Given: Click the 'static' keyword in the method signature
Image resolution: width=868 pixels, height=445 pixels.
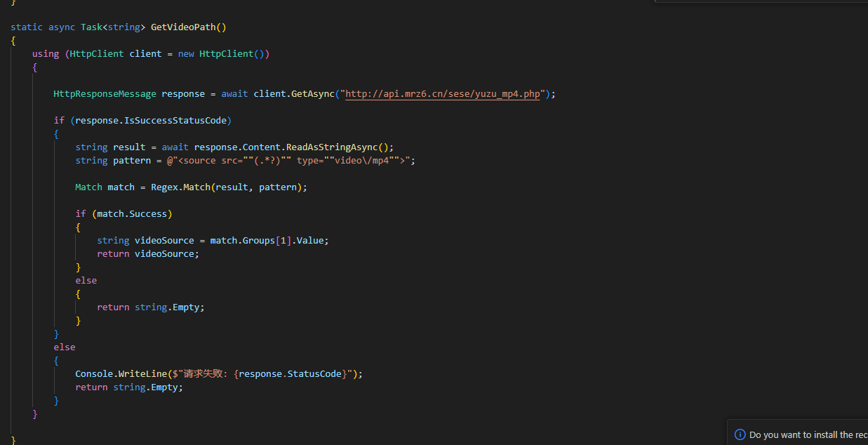Looking at the screenshot, I should click(x=27, y=27).
